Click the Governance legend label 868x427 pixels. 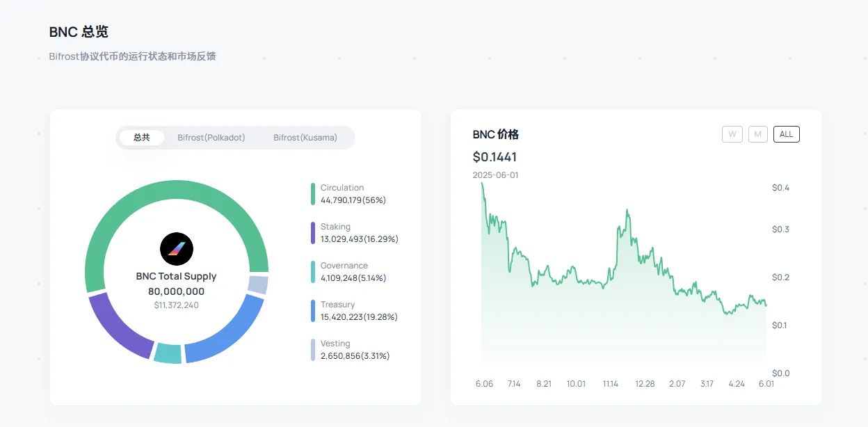coord(344,266)
